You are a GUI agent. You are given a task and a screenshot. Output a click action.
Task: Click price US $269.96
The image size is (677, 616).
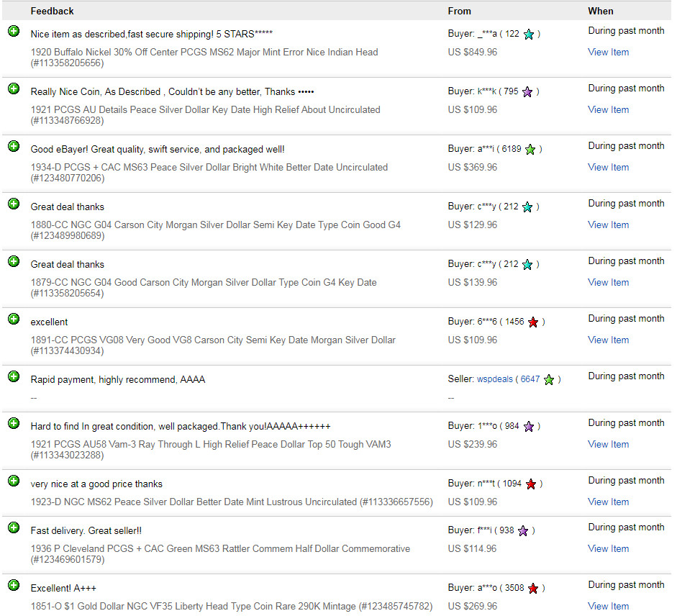click(x=473, y=606)
